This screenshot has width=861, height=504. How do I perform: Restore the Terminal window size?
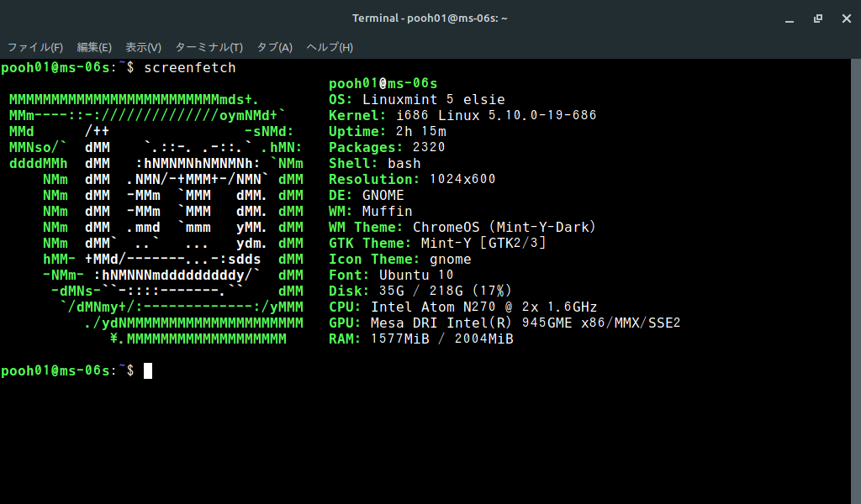click(x=817, y=18)
